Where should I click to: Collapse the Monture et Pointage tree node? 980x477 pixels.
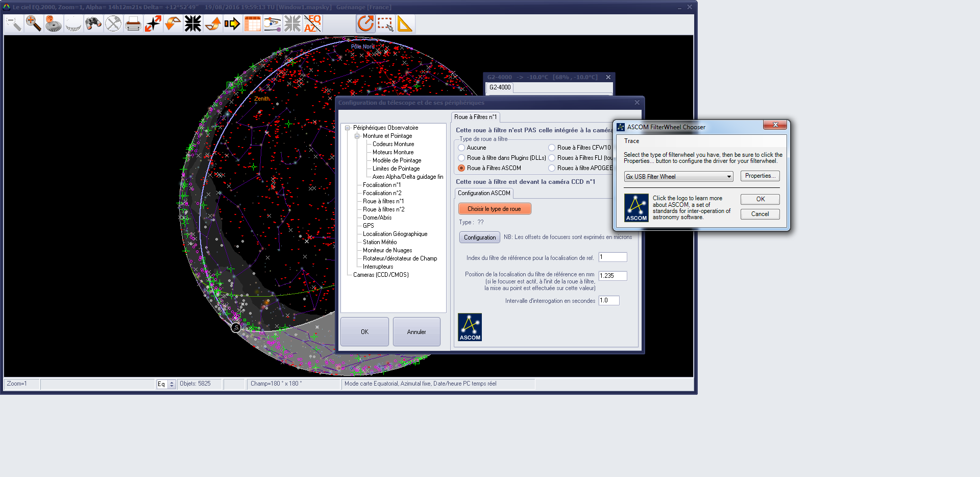pyautogui.click(x=357, y=136)
